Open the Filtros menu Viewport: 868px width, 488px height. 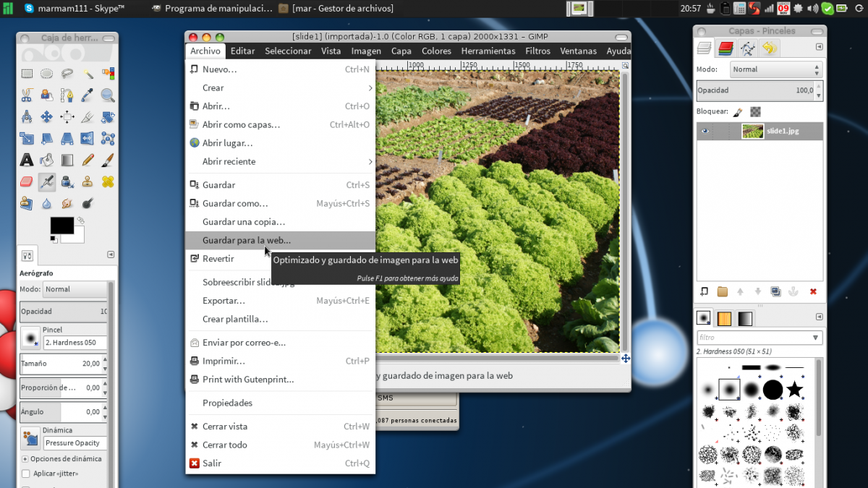coord(537,51)
